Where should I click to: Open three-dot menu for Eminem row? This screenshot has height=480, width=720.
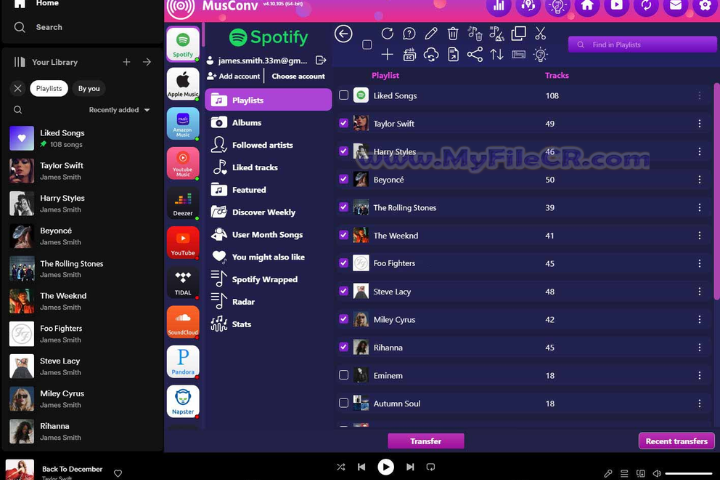pyautogui.click(x=699, y=375)
